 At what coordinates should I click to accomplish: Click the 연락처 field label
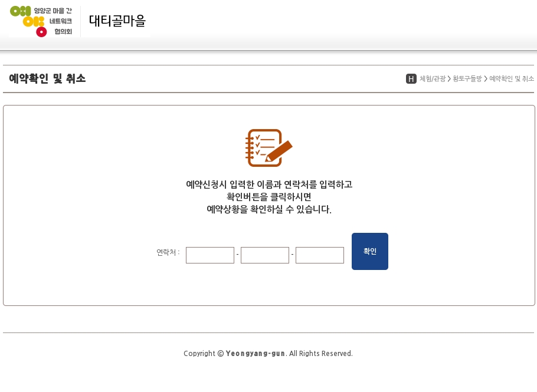[168, 252]
